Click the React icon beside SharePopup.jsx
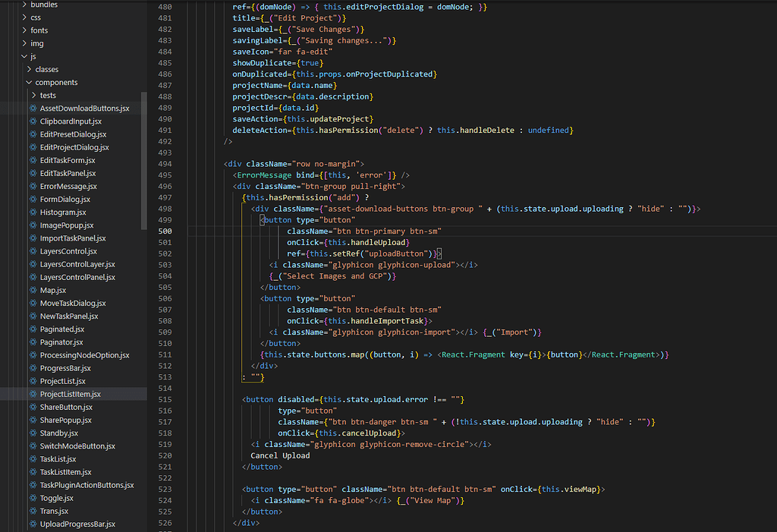 (x=33, y=420)
